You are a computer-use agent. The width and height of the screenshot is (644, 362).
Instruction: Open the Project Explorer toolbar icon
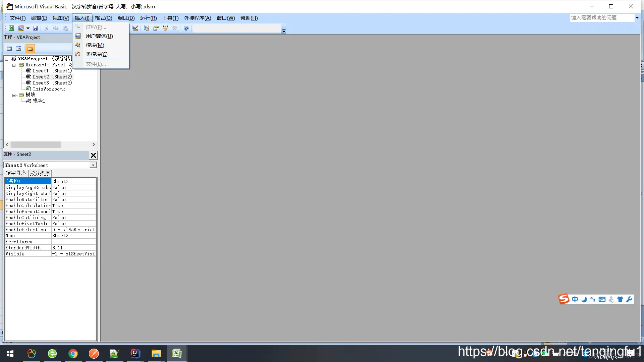[x=147, y=28]
